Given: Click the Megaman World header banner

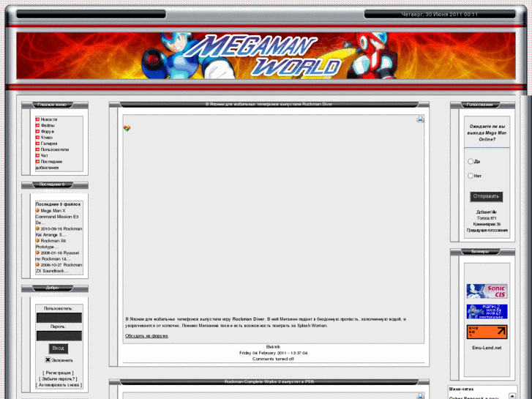Looking at the screenshot, I should click(x=266, y=56).
